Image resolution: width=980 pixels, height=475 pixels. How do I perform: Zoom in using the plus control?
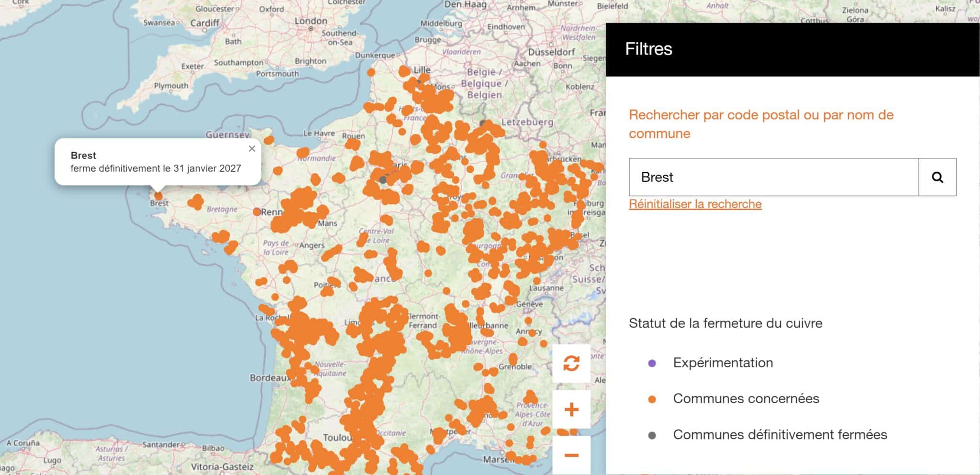click(x=571, y=409)
